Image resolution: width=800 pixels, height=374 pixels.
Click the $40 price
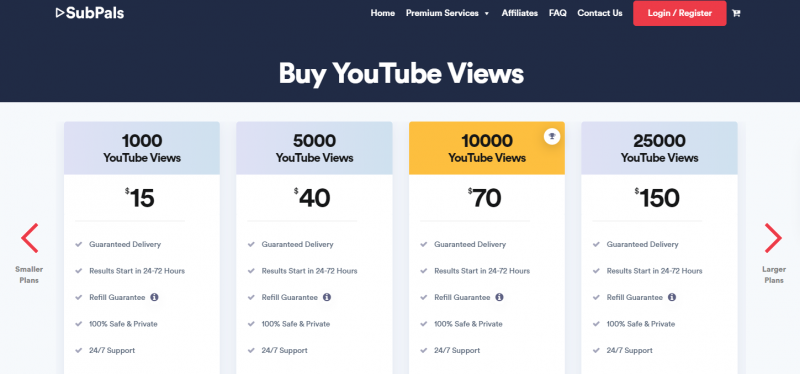(x=312, y=198)
